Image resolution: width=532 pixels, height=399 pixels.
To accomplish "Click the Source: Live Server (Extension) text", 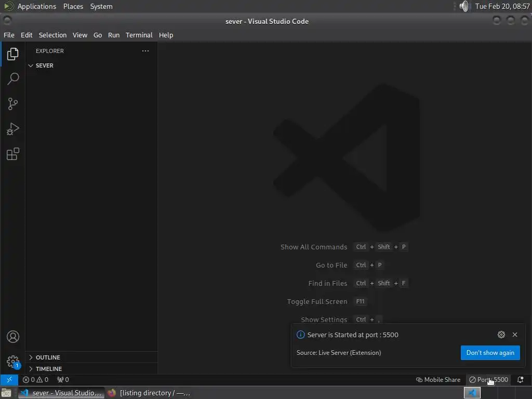I will click(339, 353).
